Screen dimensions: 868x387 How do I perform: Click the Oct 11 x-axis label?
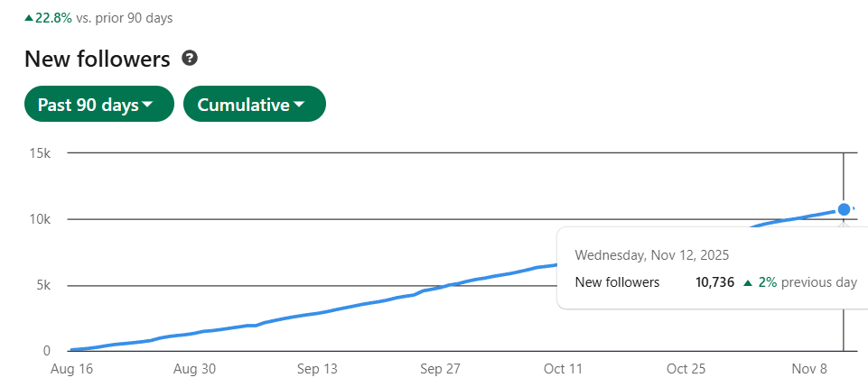563,369
